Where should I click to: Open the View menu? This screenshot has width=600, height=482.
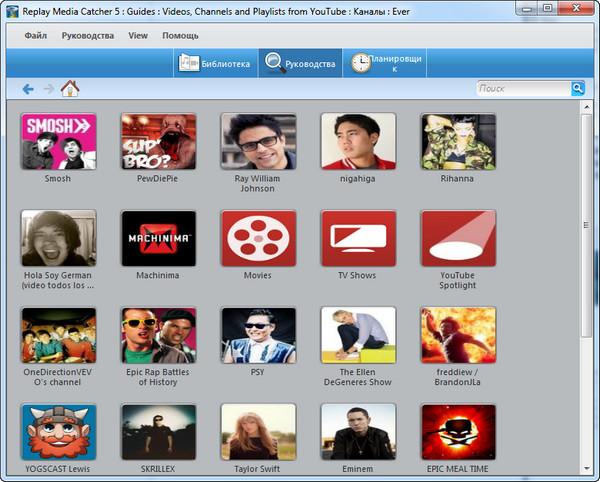click(x=138, y=35)
